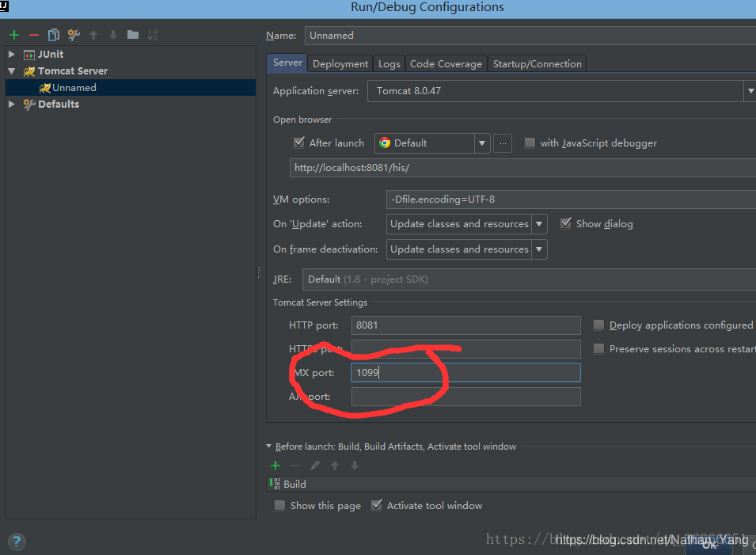Sort configurations alphabetically
This screenshot has height=555, width=756.
click(152, 35)
